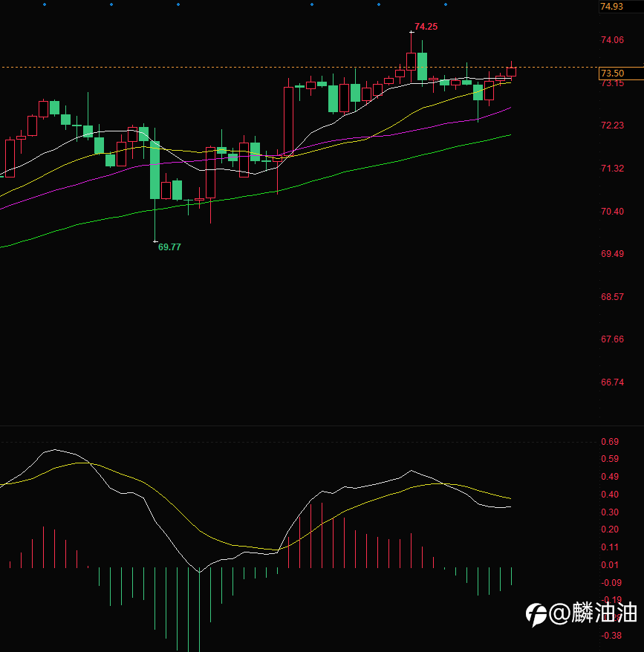
Task: Select the 0.40 MACD axis value
Action: 610,495
